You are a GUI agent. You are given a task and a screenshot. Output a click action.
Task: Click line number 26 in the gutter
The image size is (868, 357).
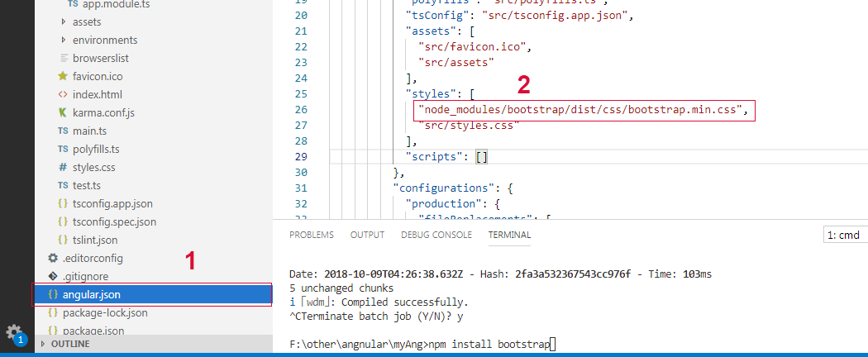301,110
